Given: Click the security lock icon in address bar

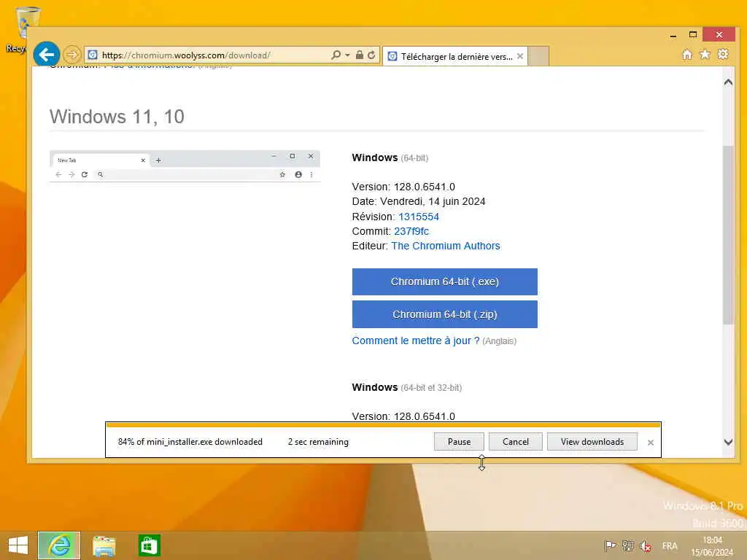Looking at the screenshot, I should coord(360,55).
